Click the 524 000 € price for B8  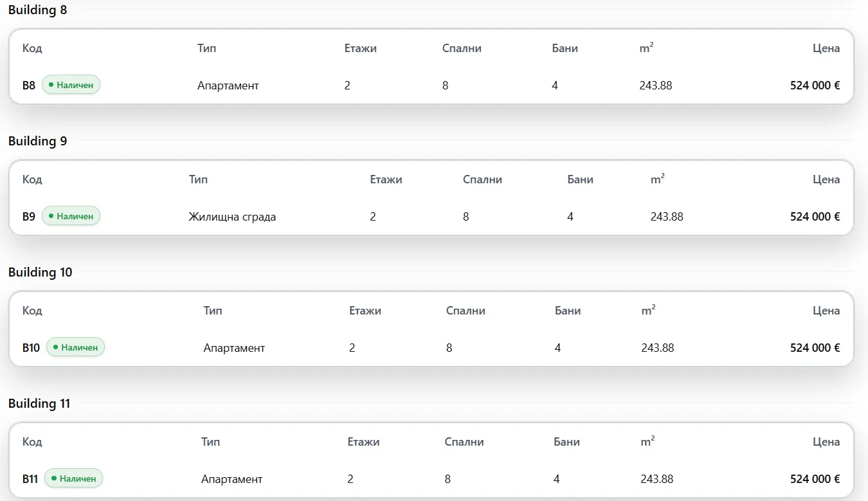[x=815, y=85]
